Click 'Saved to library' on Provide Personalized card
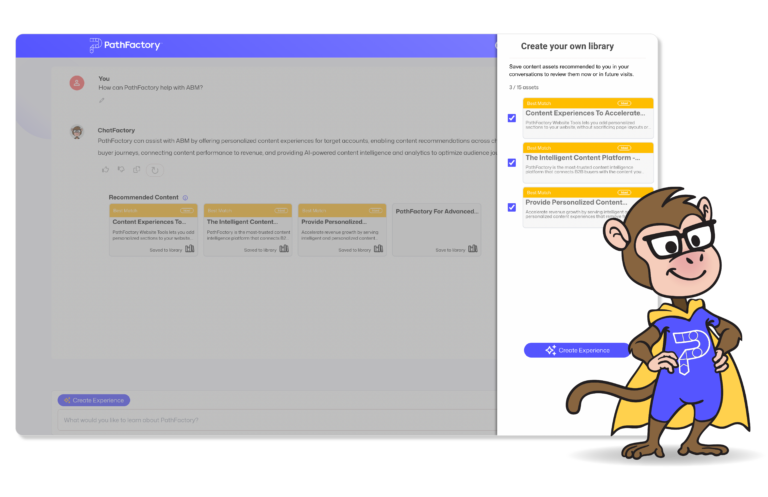The width and height of the screenshot is (768, 497). (355, 250)
